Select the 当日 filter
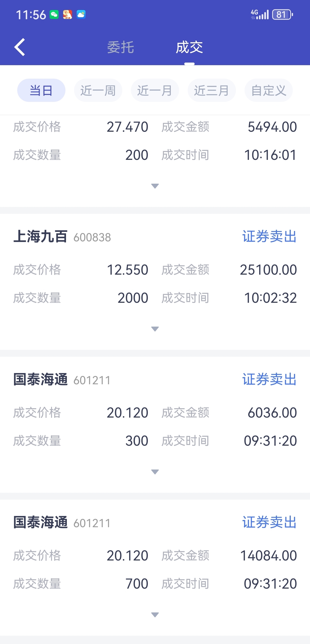The image size is (310, 644). point(41,90)
